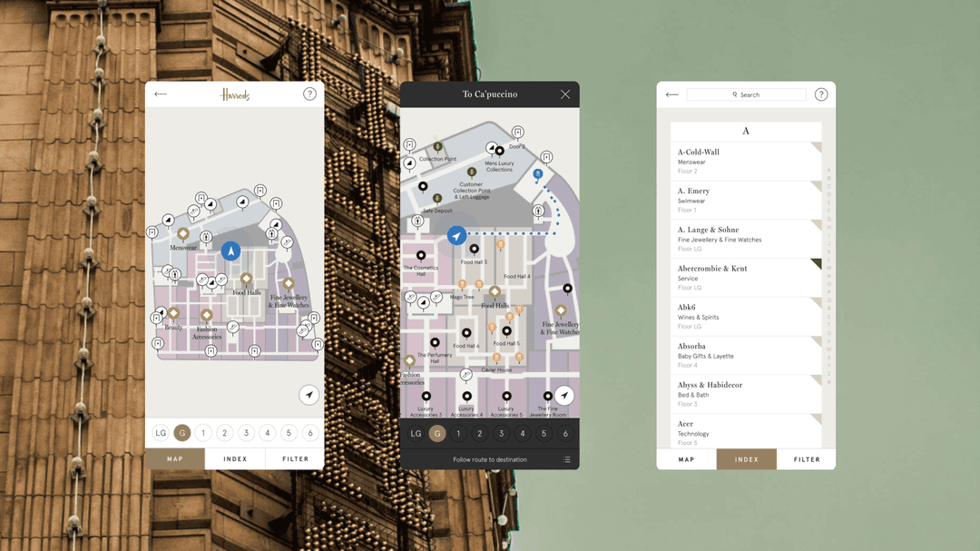Switch to FILTER tab in index screen
Viewport: 980px width, 551px height.
click(807, 459)
